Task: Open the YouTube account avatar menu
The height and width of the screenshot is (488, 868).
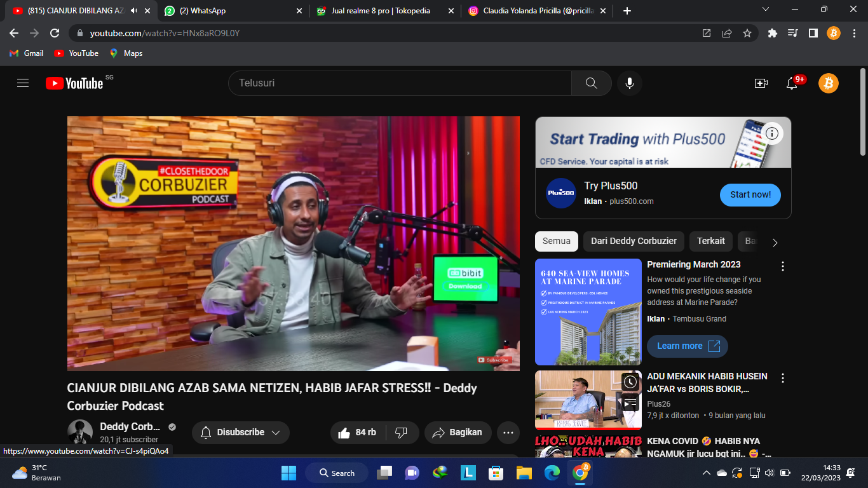Action: [829, 83]
